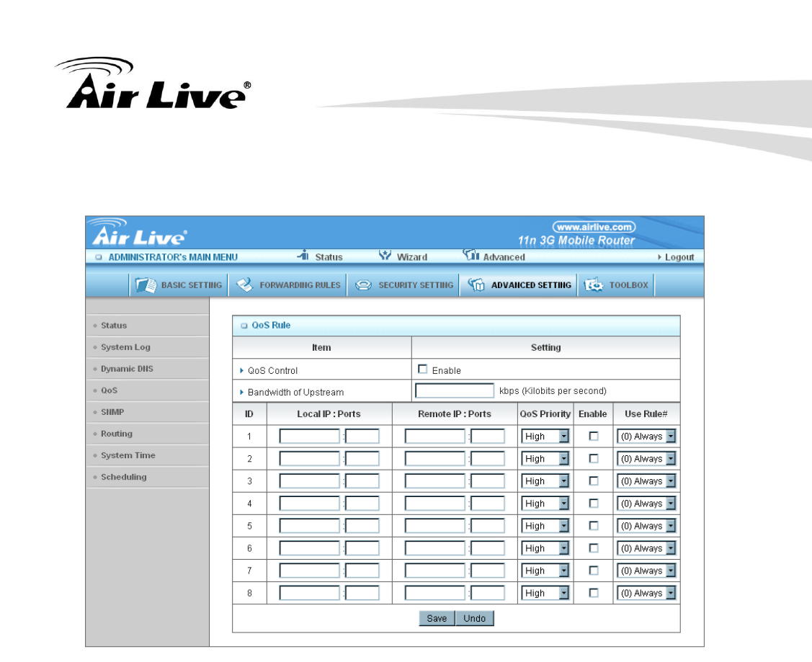
Task: Click Remote IP field for rule 8
Action: click(434, 593)
